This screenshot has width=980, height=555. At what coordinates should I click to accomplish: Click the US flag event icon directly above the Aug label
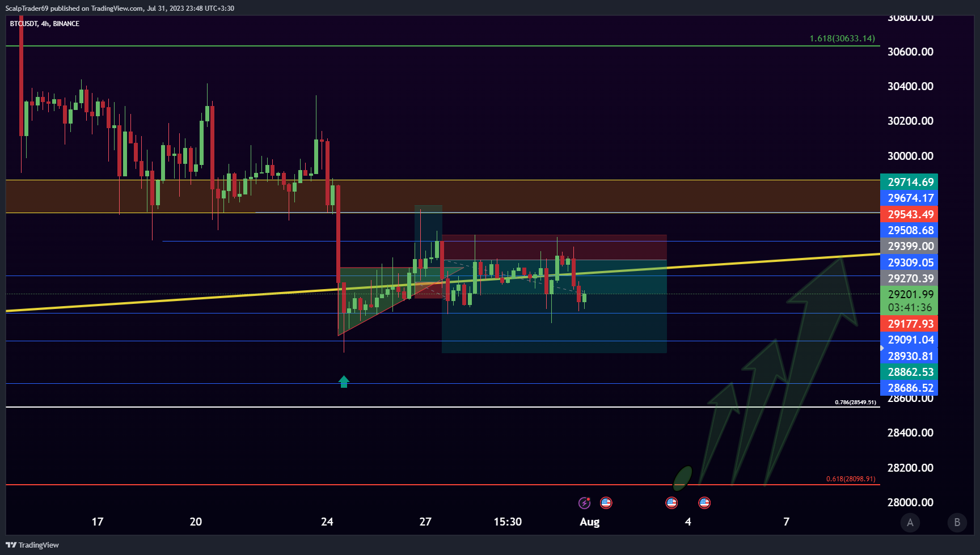point(606,502)
